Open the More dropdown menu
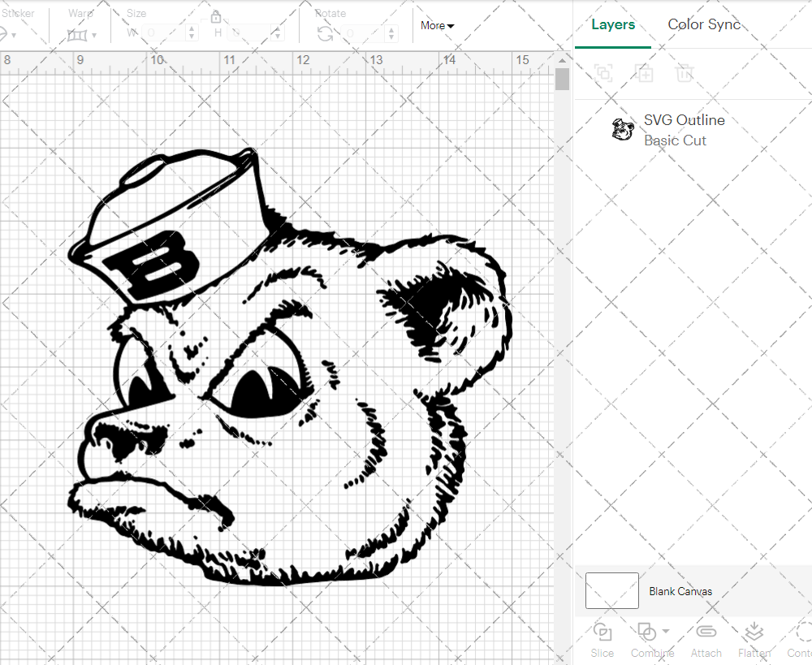The image size is (812, 665). 437,25
